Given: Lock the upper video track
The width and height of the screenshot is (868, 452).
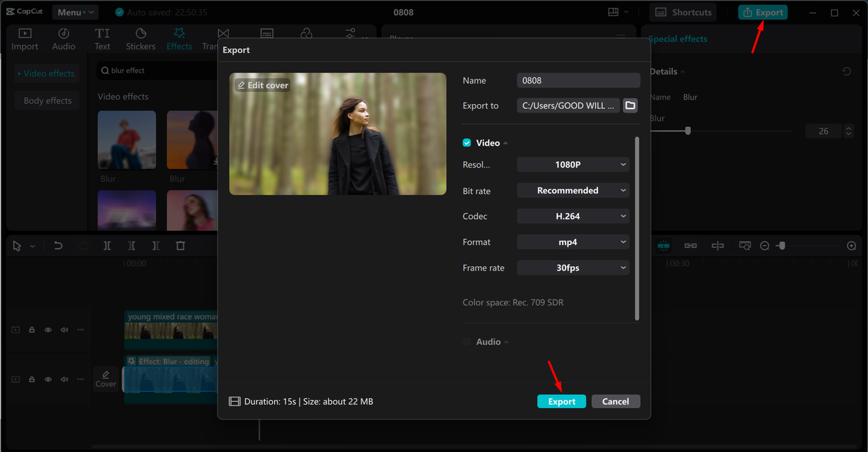Looking at the screenshot, I should [32, 330].
